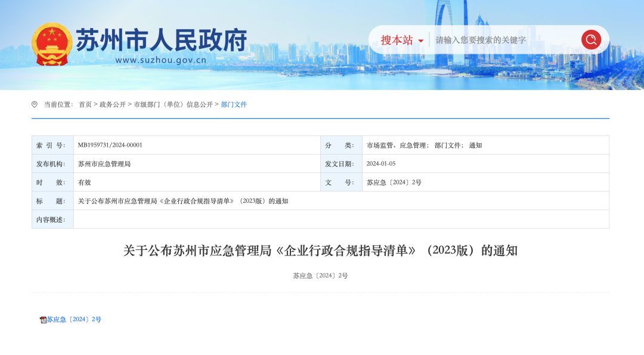
Task: Click the 内容概述 label cell
Action: pyautogui.click(x=52, y=220)
